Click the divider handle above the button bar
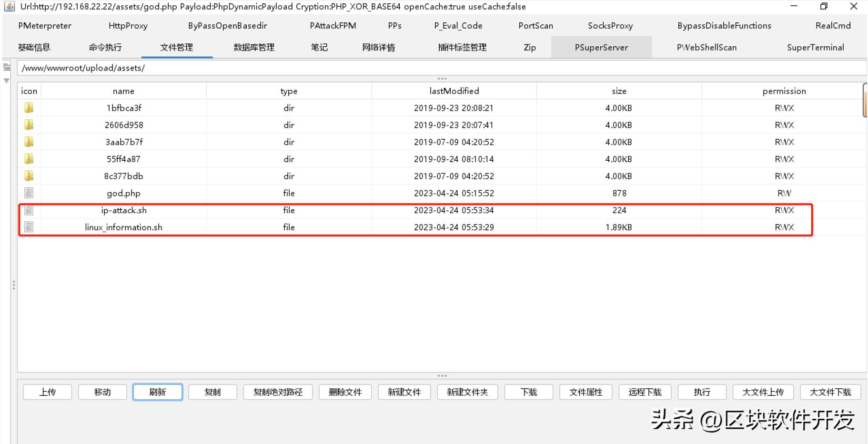The height and width of the screenshot is (444, 868). pos(442,376)
